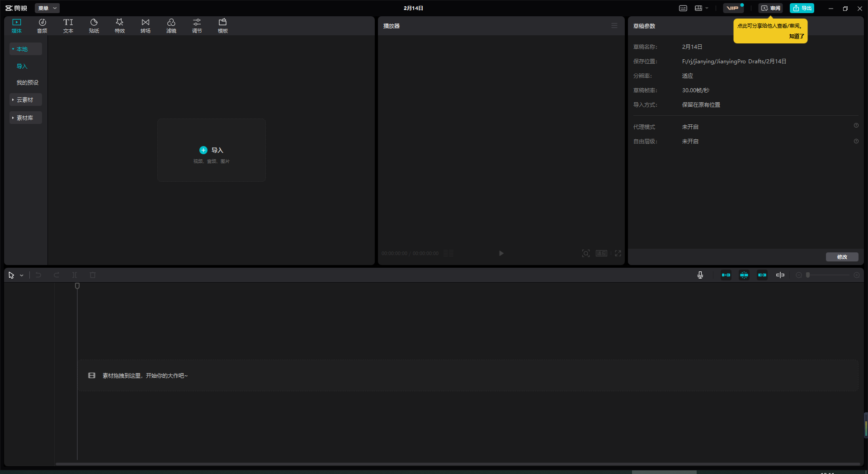Click the 保留在原有位置 import mode value
This screenshot has width=868, height=474.
pos(701,105)
